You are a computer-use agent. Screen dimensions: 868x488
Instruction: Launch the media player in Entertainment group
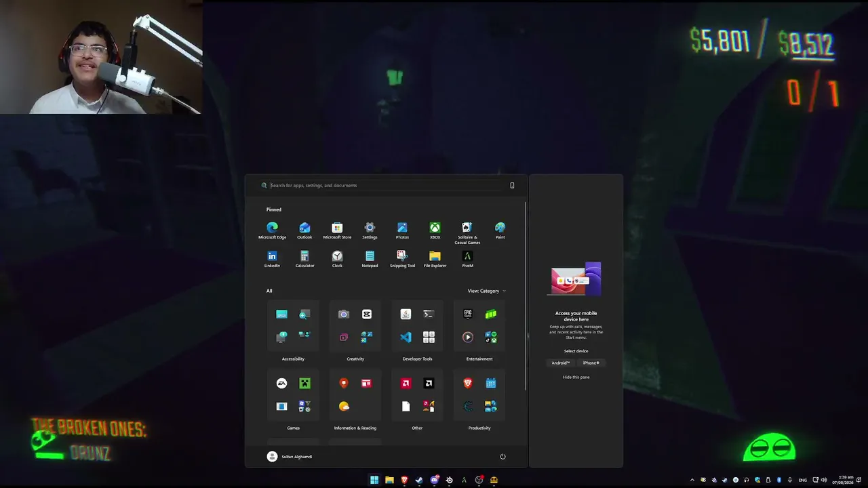(x=467, y=337)
